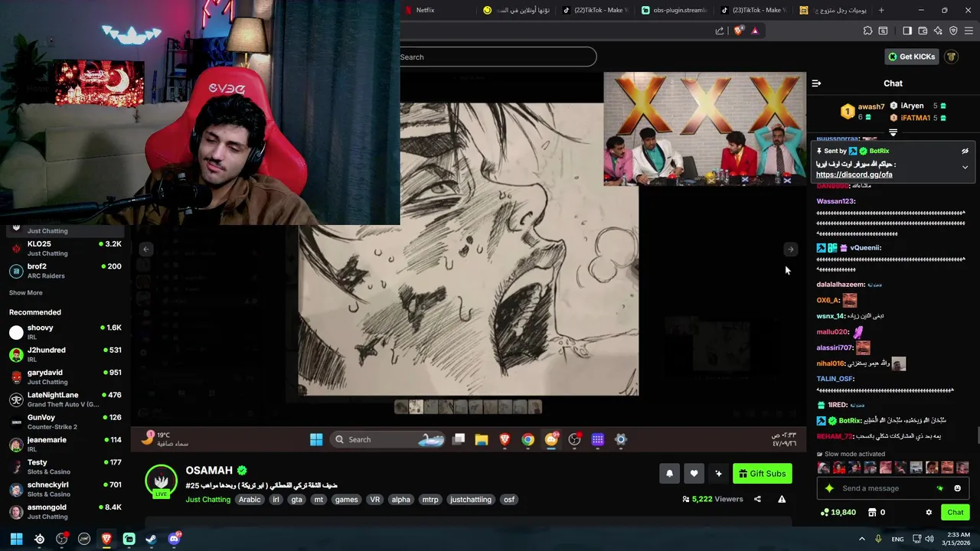Open OSAMAH channel avatar
980x551 pixels.
(161, 481)
